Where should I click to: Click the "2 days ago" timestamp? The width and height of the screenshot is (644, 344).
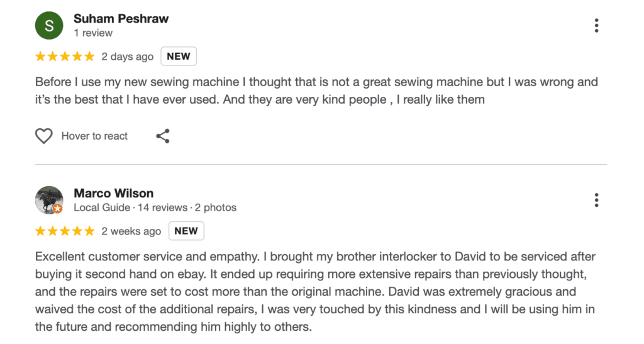[127, 57]
